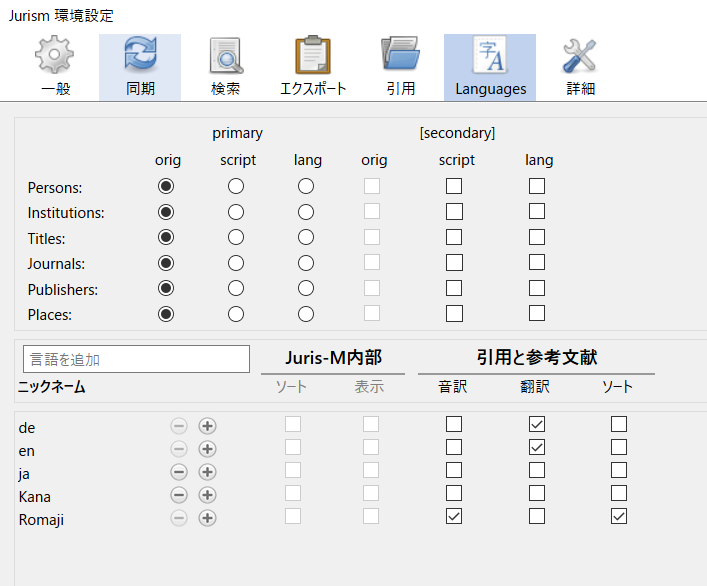Open the 検索 (Search) pane
The height and width of the screenshot is (586, 707).
tap(225, 67)
